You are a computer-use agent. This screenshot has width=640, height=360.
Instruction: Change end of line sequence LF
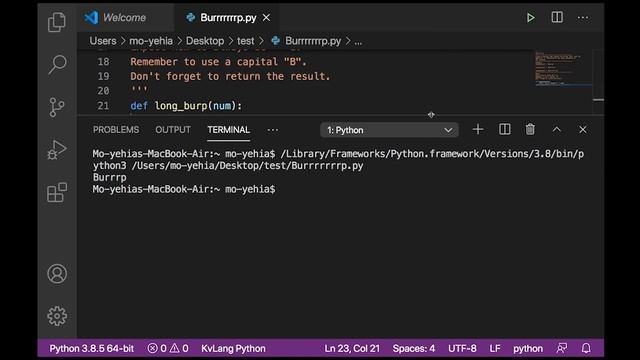(495, 349)
